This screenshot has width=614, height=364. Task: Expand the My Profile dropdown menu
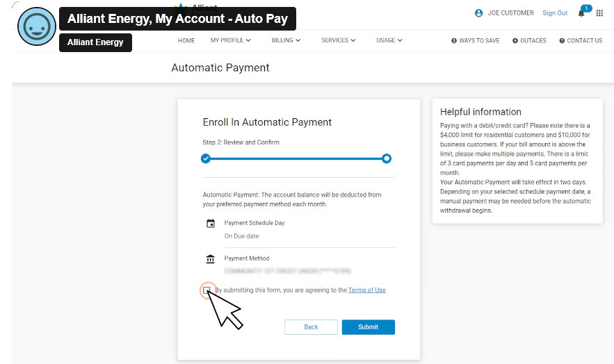[230, 40]
